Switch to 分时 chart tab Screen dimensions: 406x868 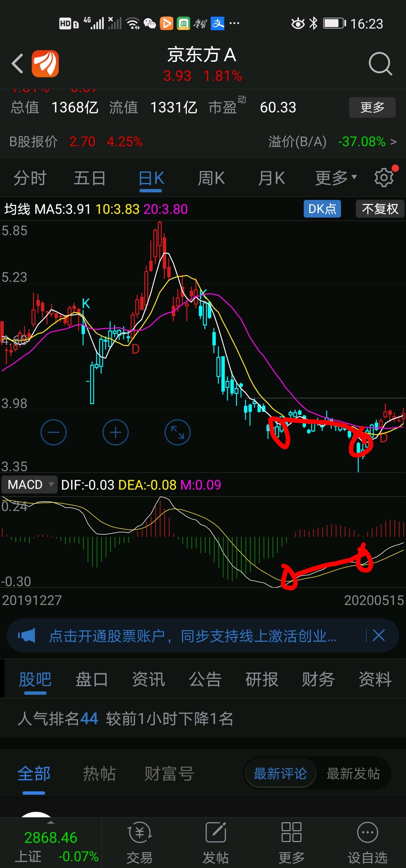click(30, 178)
